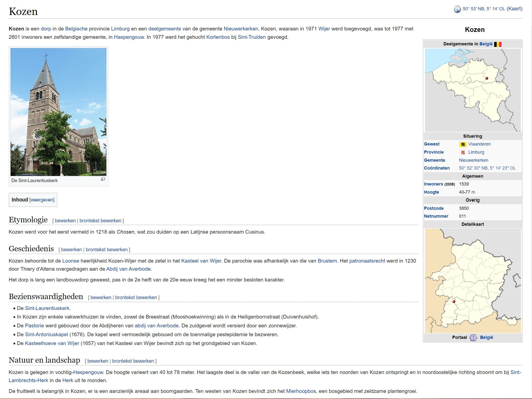The height and width of the screenshot is (399, 532).
Task: Click the globe icon beside the coordinates
Action: point(457,9)
